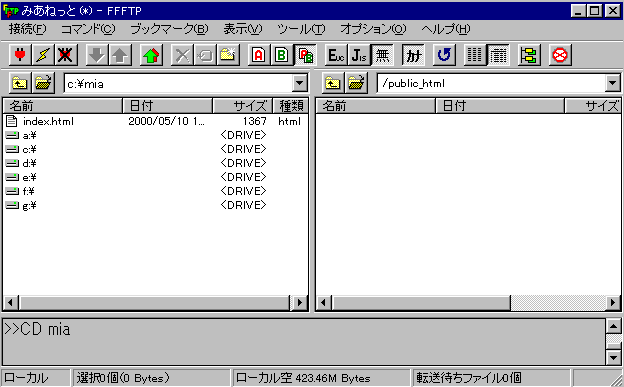
Task: Select Binary transfer mode B
Action: pos(282,55)
